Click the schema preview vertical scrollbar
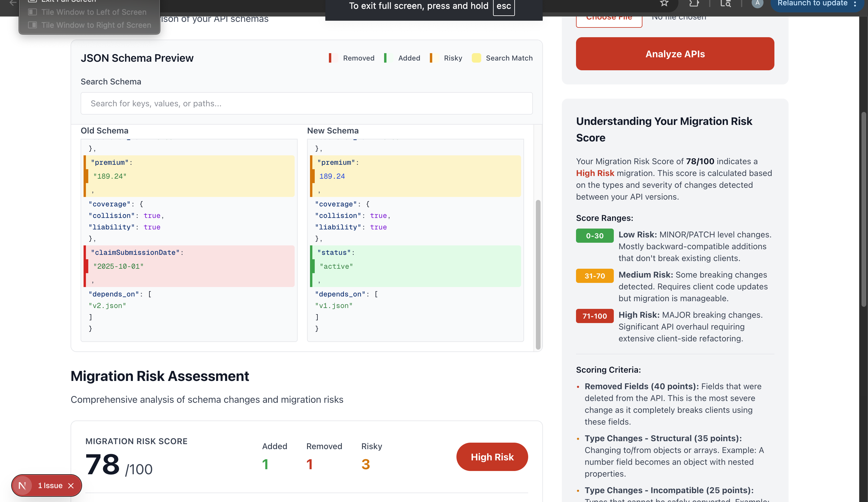 pyautogui.click(x=538, y=274)
